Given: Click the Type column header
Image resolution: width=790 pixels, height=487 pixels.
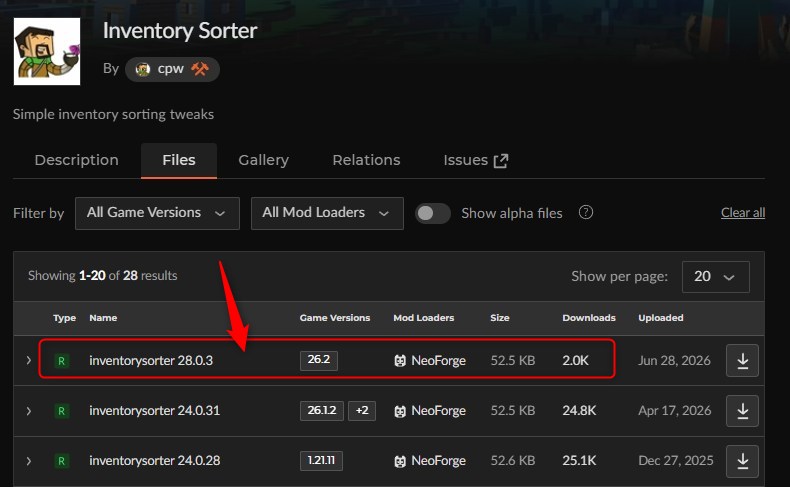Looking at the screenshot, I should pyautogui.click(x=64, y=318).
